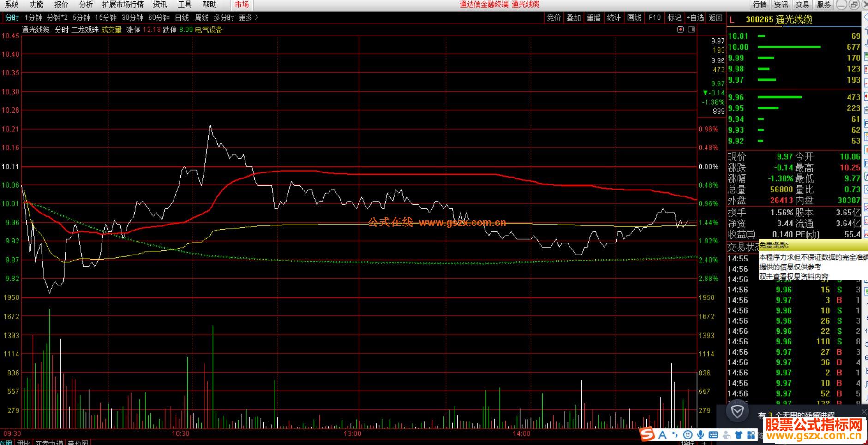The height and width of the screenshot is (445, 868).
Task: Click the 双击查看权息资料内容 tooltip line
Action: 794,277
